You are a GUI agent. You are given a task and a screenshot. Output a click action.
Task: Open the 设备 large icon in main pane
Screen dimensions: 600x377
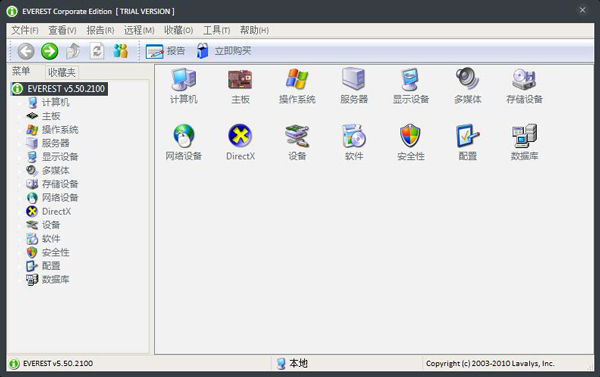297,142
